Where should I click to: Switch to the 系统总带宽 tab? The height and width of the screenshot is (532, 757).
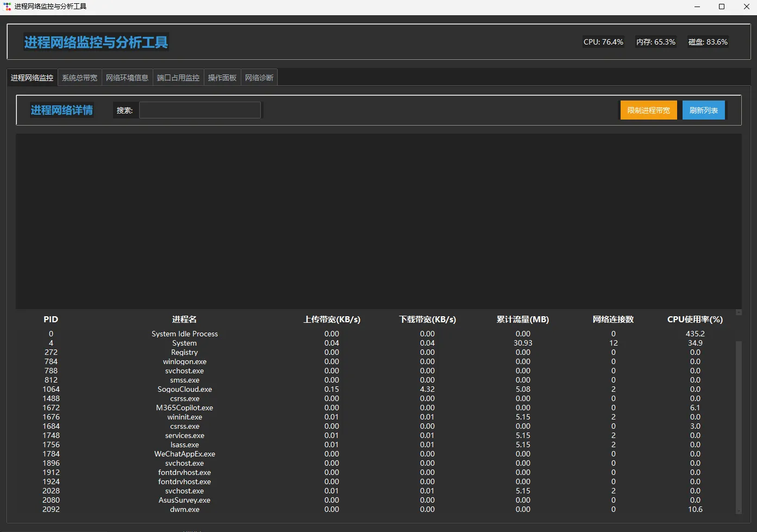[x=79, y=78]
